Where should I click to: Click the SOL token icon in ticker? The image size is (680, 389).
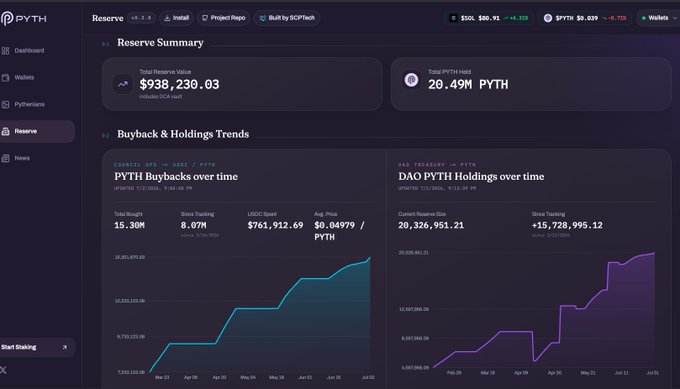pyautogui.click(x=453, y=18)
